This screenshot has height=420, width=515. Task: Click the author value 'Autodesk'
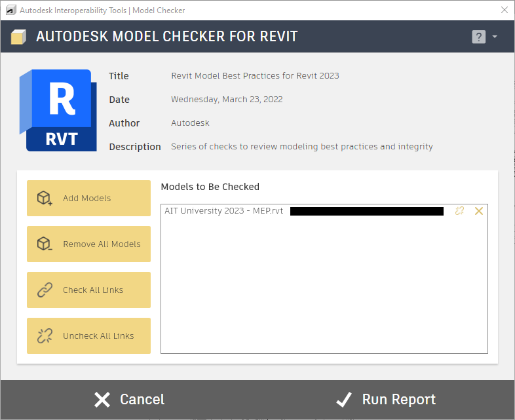point(190,123)
